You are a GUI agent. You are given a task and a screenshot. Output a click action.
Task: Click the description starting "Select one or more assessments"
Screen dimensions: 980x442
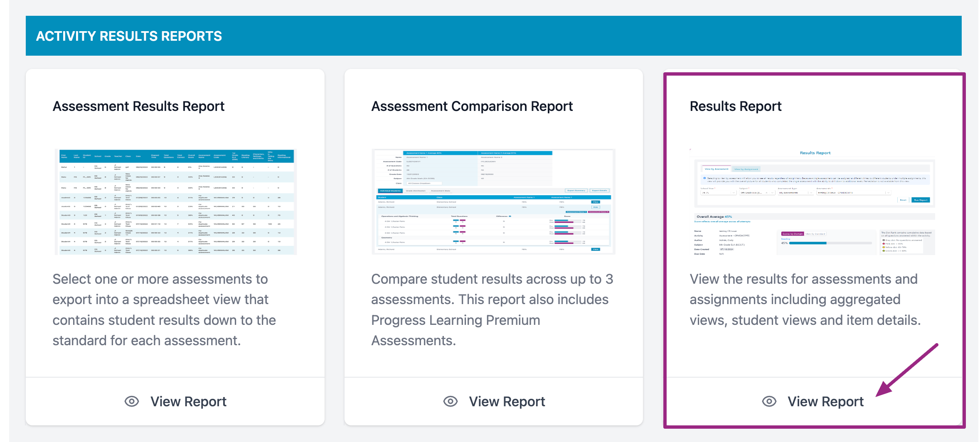pyautogui.click(x=164, y=309)
